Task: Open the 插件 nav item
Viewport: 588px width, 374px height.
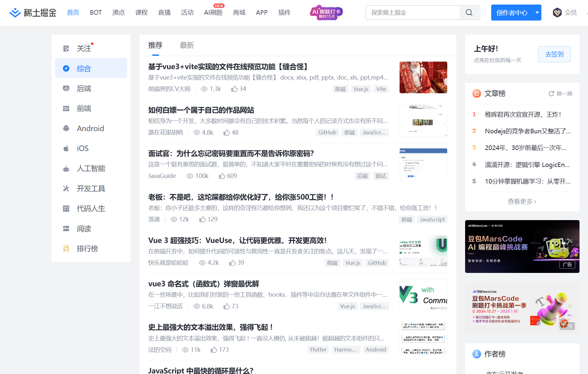Action: [x=284, y=12]
